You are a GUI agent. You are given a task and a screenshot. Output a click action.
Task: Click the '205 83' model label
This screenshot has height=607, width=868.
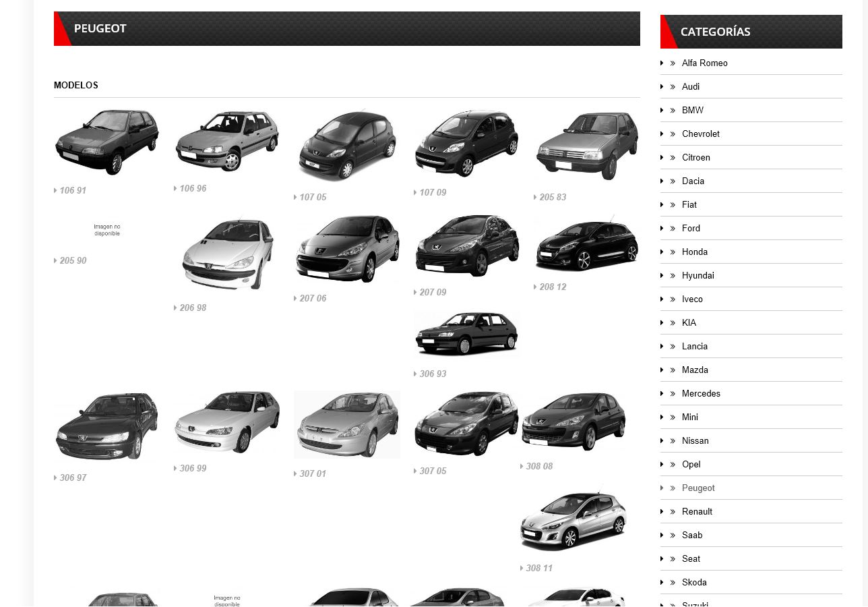pos(553,198)
